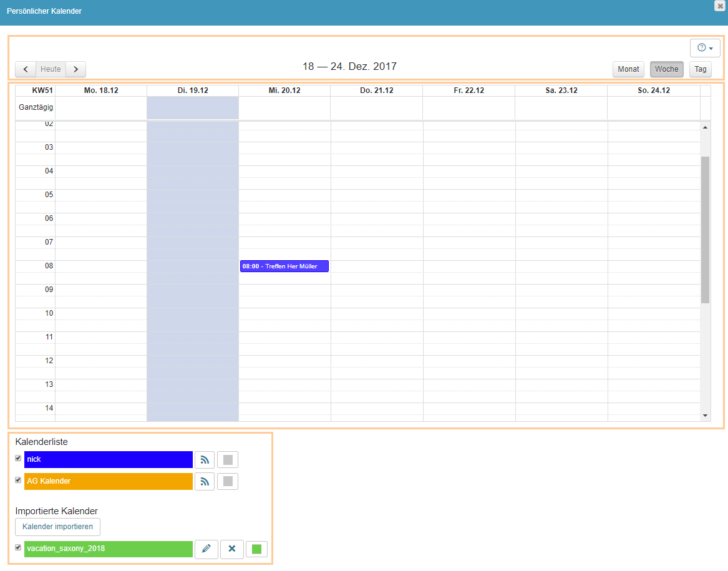This screenshot has width=728, height=571.
Task: Close the Persönlicher Kalender dialog
Action: 720,6
